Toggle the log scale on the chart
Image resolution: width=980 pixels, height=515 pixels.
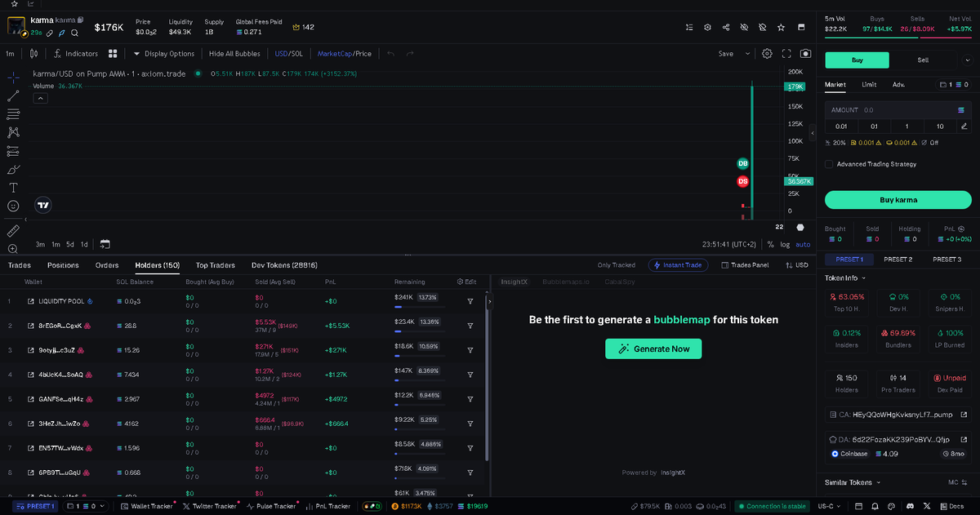point(785,244)
